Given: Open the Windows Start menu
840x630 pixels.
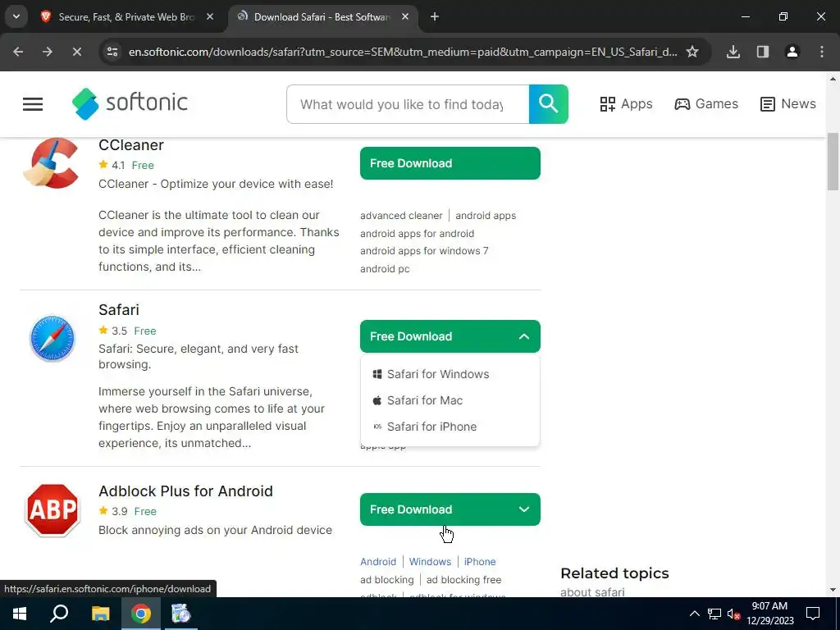Looking at the screenshot, I should coord(20,614).
